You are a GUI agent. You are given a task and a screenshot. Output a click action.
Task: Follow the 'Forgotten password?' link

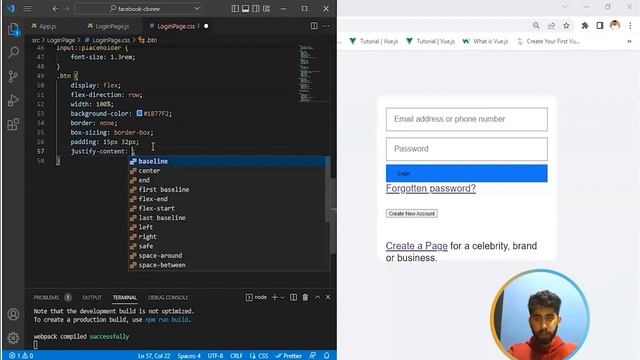coord(431,188)
